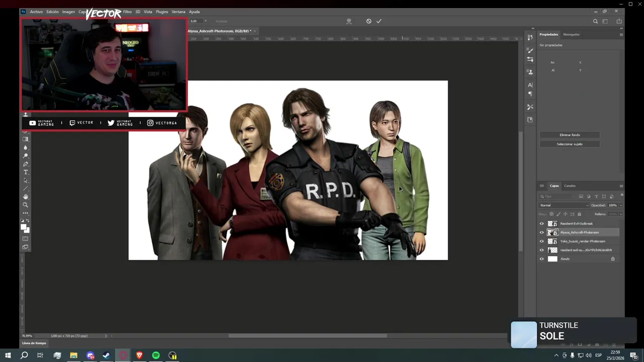Select the Dodge tool

26,156
